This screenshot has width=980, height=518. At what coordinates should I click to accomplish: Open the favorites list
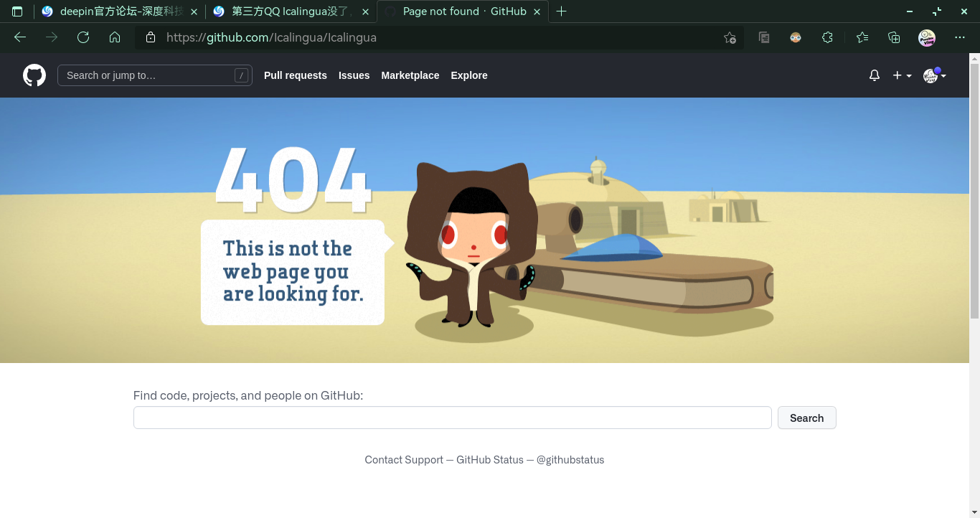[862, 37]
